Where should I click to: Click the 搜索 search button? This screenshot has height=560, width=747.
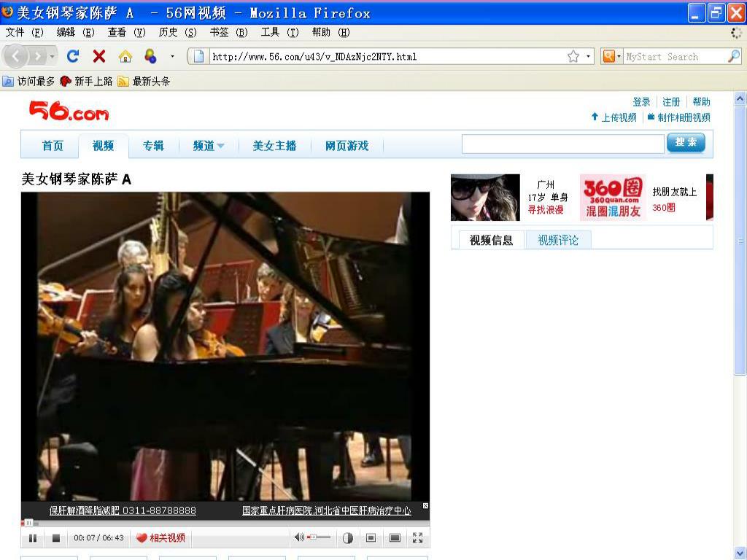click(x=686, y=142)
